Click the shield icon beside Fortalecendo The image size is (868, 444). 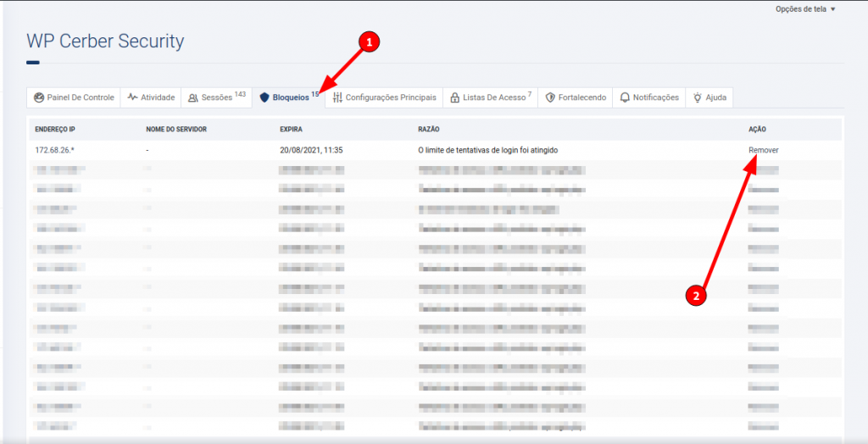(550, 98)
